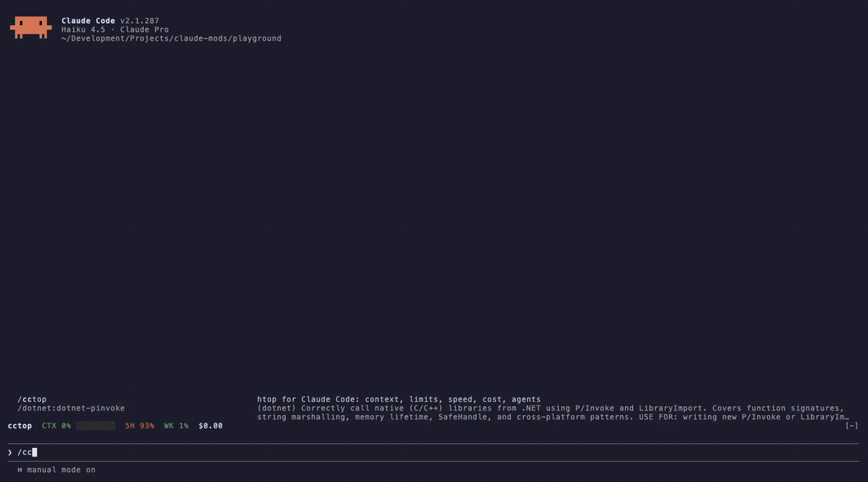The height and width of the screenshot is (482, 868).
Task: Click the prompt input field containing /cc
Action: pyautogui.click(x=434, y=452)
